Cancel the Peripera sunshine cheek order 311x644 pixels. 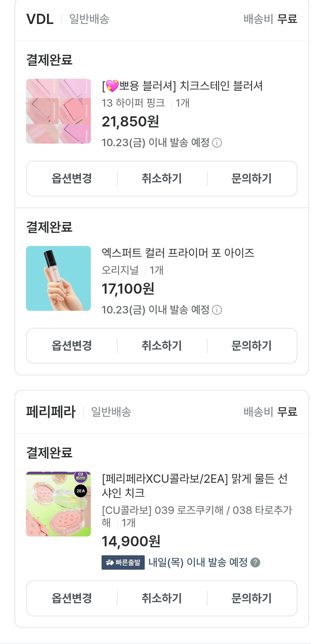(x=162, y=598)
